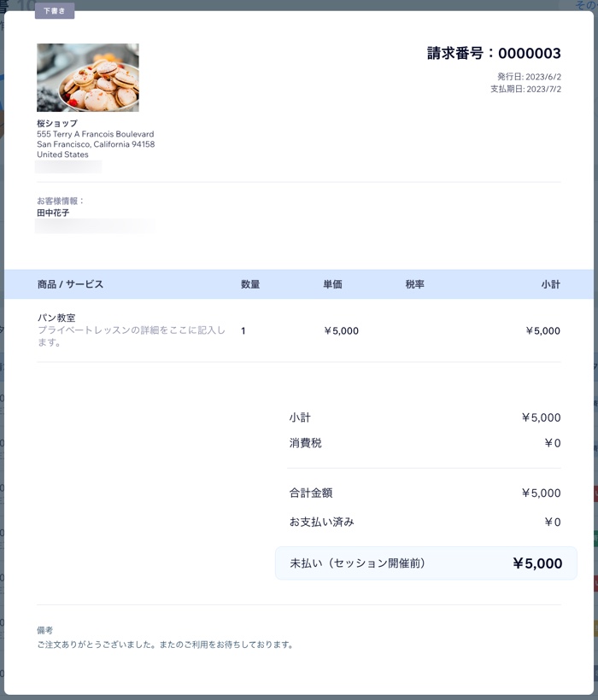The height and width of the screenshot is (700, 598).
Task: Click the private lesson description text
Action: (132, 336)
